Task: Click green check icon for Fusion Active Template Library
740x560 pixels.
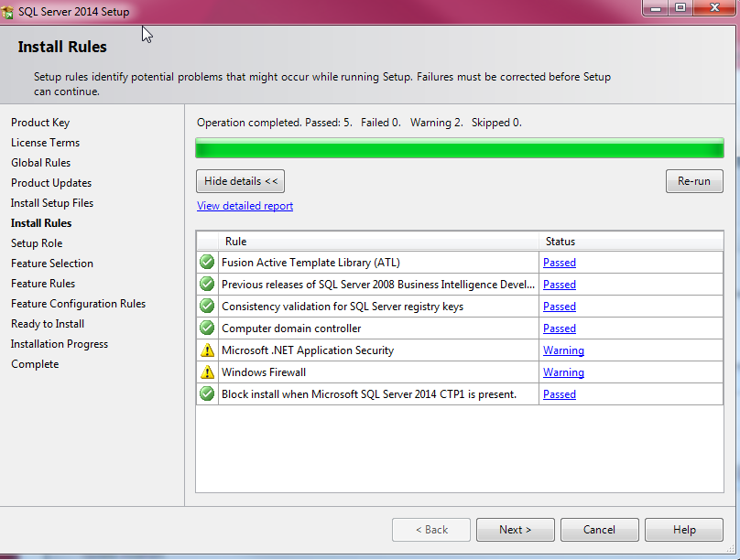Action: pos(207,262)
